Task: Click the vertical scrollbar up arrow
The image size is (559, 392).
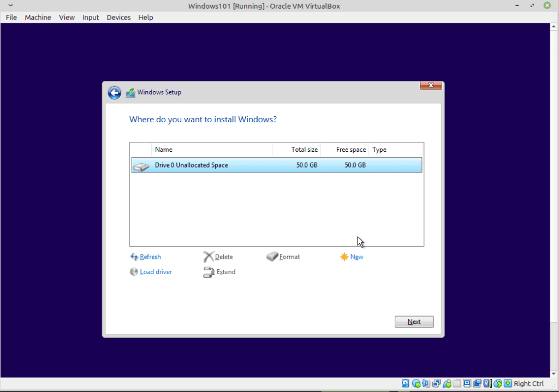Action: click(x=554, y=26)
